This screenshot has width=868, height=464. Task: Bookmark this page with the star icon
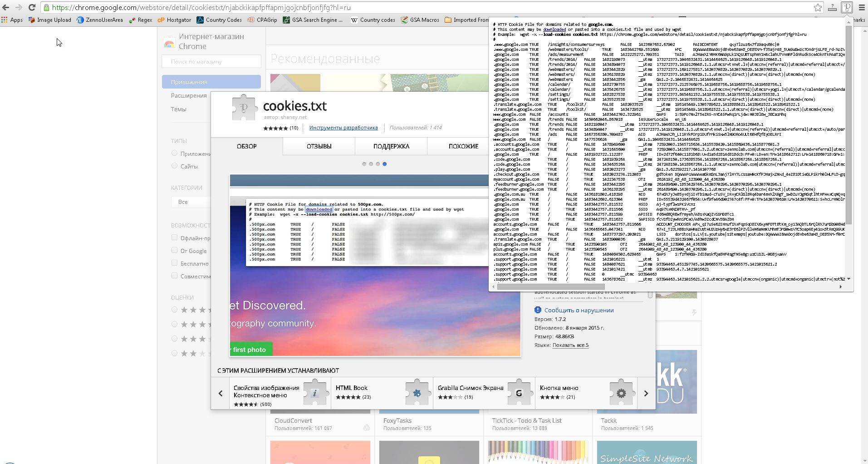coord(818,7)
